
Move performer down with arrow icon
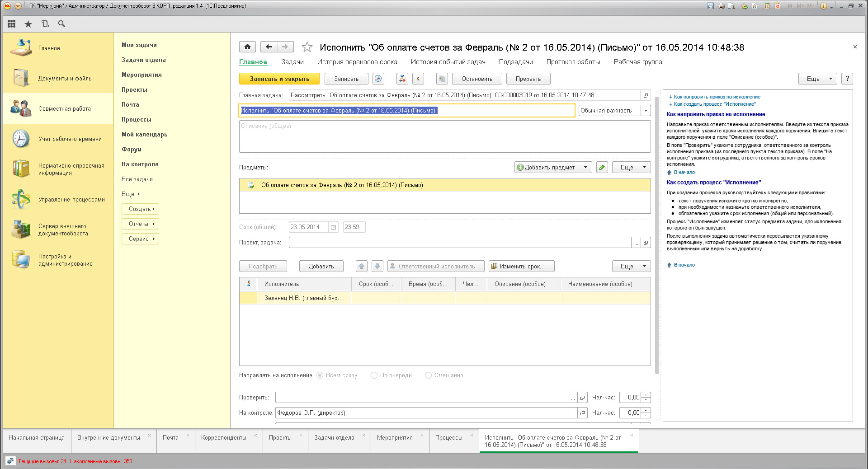pos(377,266)
